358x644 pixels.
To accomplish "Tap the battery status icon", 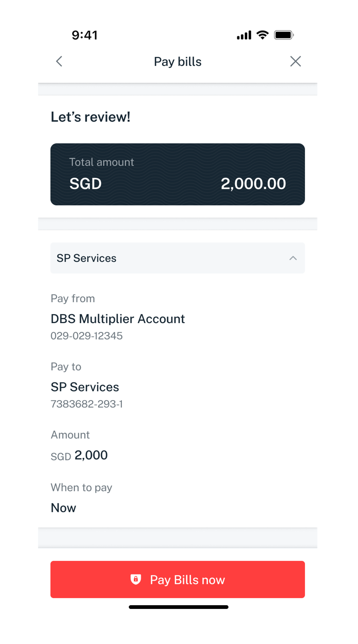I will tap(284, 35).
